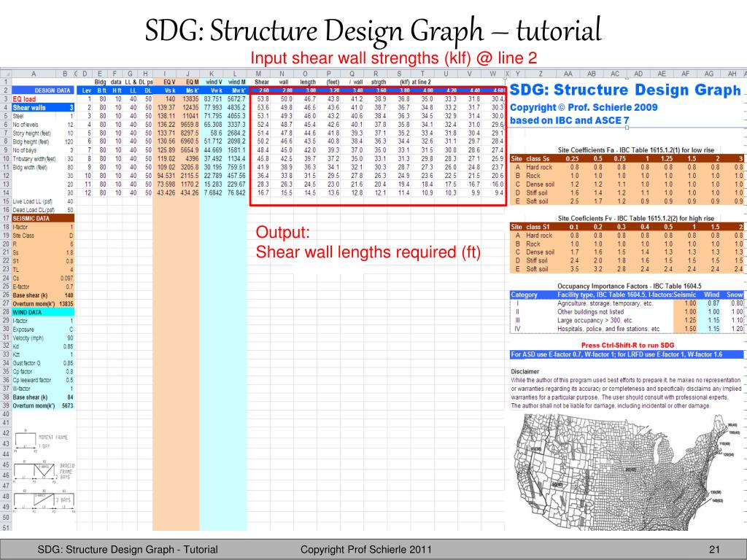Click the Vs k column heading
The image size is (747, 560).
tap(170, 90)
